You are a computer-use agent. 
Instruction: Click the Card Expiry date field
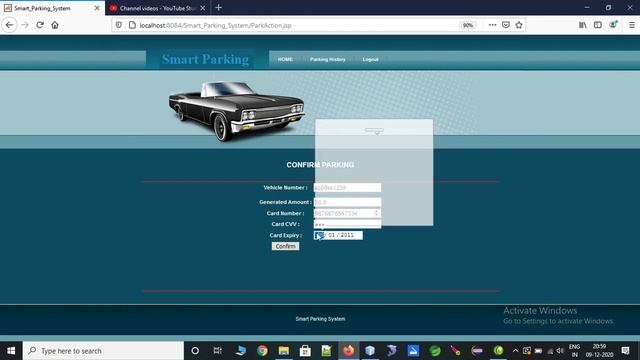338,235
